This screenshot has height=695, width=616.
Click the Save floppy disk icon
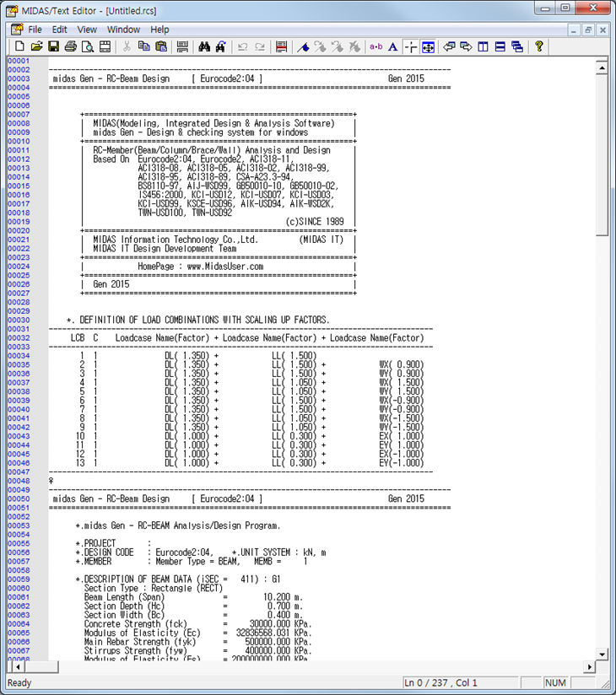pyautogui.click(x=54, y=46)
